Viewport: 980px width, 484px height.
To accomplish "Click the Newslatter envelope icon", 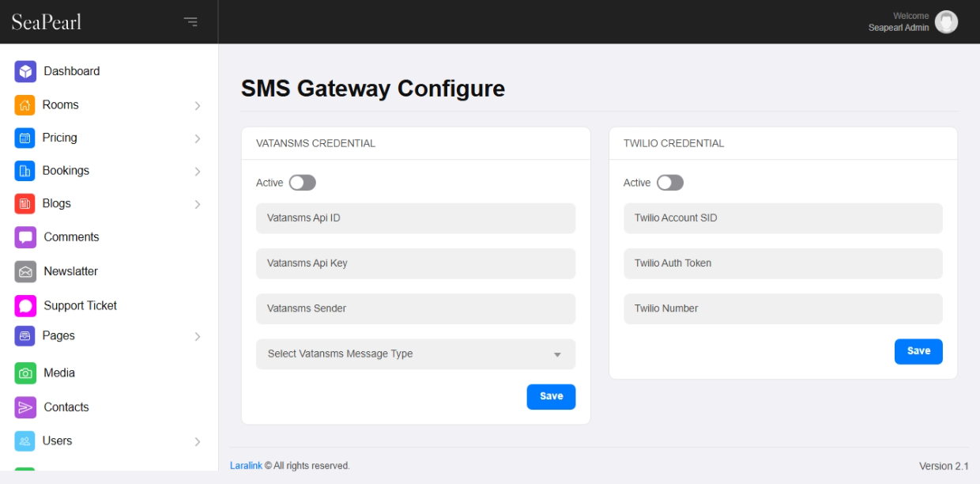I will click(25, 271).
